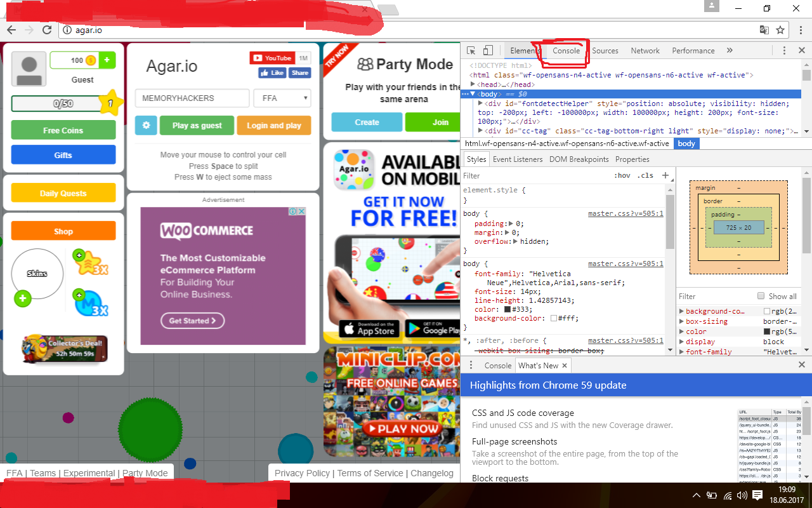Click the green plus to add coins

pos(107,60)
